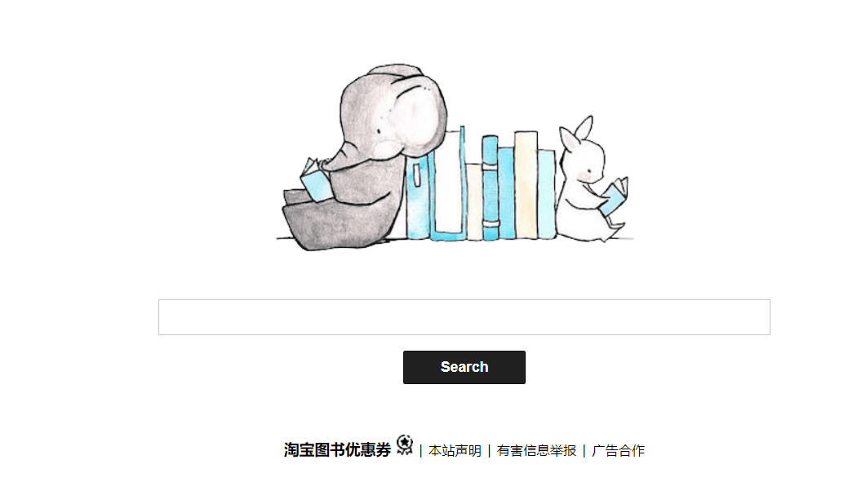Image resolution: width=866 pixels, height=504 pixels.
Task: Click the black Search button
Action: [x=464, y=367]
